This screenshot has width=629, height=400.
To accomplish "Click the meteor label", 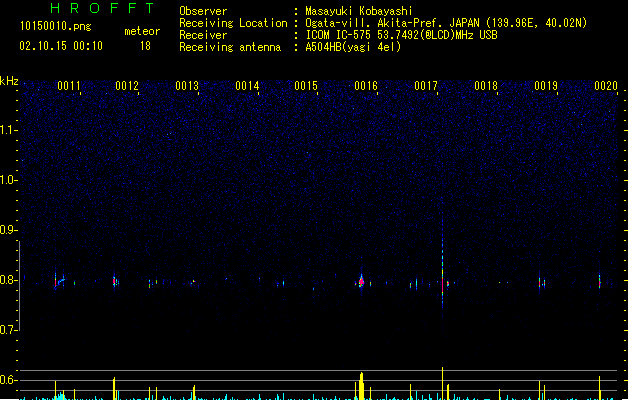I will 142,31.
